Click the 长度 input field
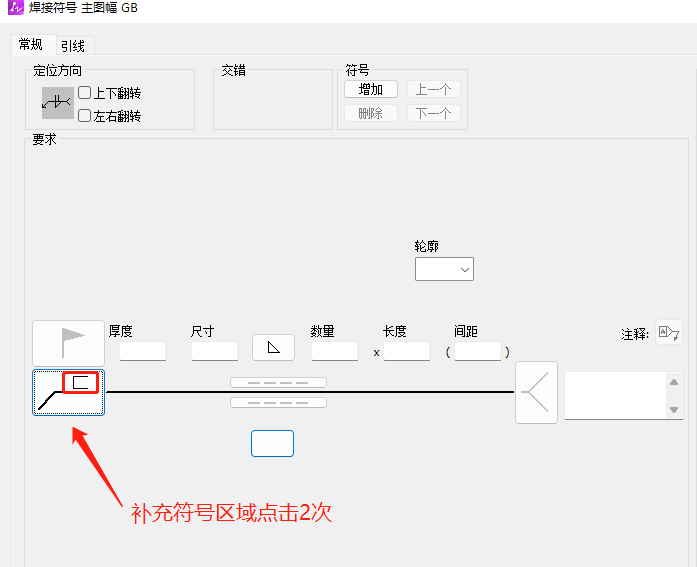Screen dimensions: 697x567 tap(407, 351)
